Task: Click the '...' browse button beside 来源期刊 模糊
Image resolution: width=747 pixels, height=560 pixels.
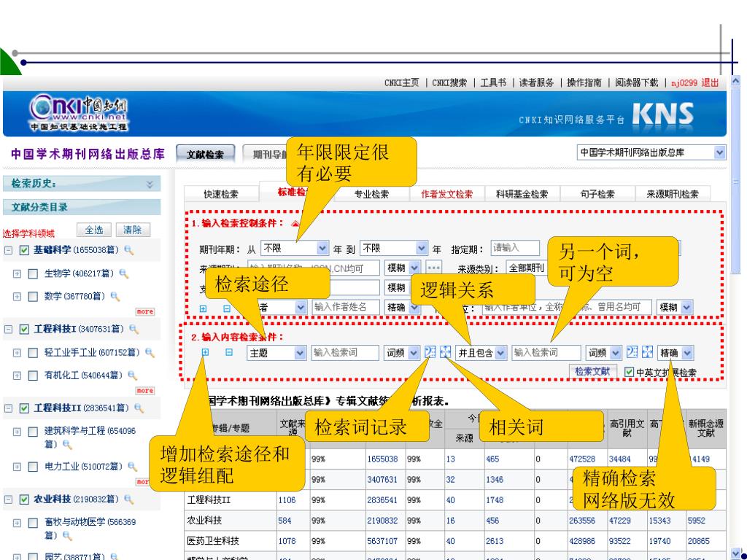Action: (433, 268)
